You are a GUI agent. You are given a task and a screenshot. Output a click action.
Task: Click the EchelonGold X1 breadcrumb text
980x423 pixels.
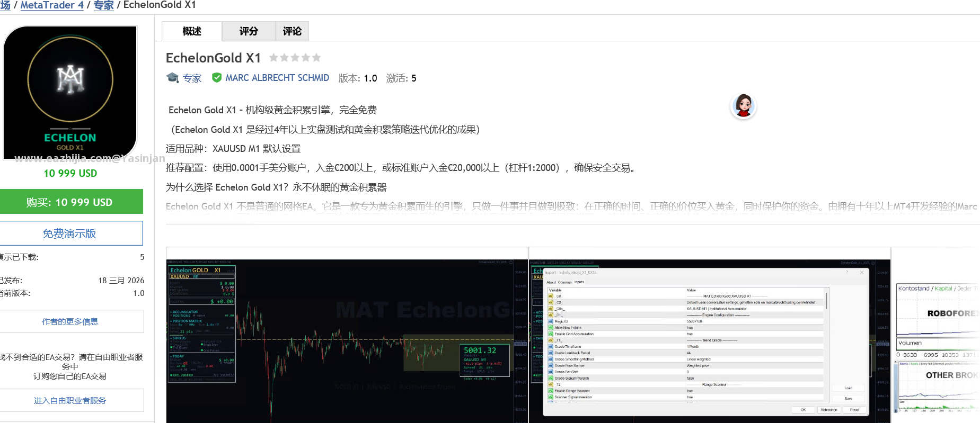tap(160, 5)
